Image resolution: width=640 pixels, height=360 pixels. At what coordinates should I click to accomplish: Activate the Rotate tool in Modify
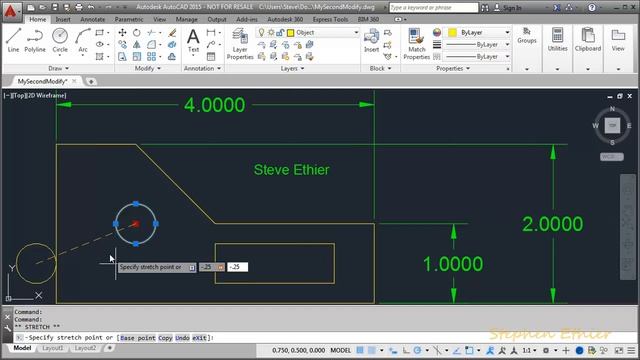point(137,33)
